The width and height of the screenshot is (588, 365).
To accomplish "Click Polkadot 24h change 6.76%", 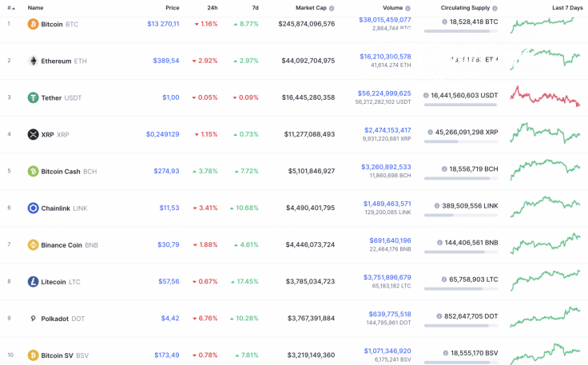I will point(205,319).
